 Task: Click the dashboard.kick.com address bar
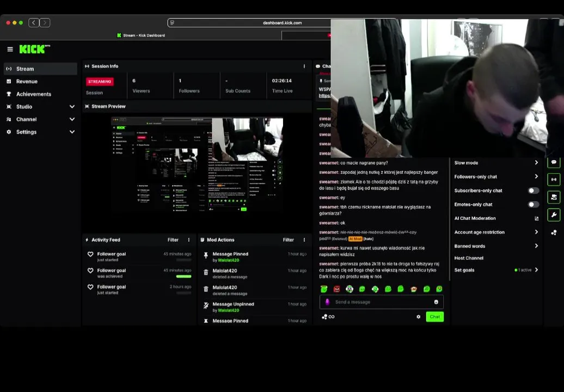283,23
